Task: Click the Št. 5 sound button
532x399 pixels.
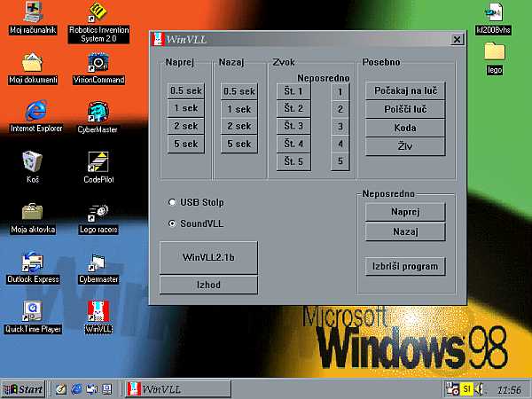Action: [x=293, y=161]
